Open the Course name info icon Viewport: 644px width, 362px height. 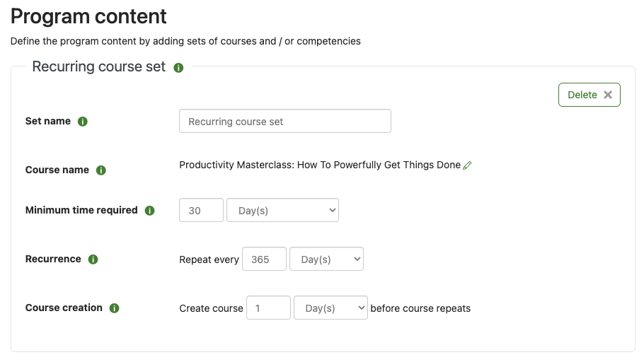pyautogui.click(x=101, y=170)
